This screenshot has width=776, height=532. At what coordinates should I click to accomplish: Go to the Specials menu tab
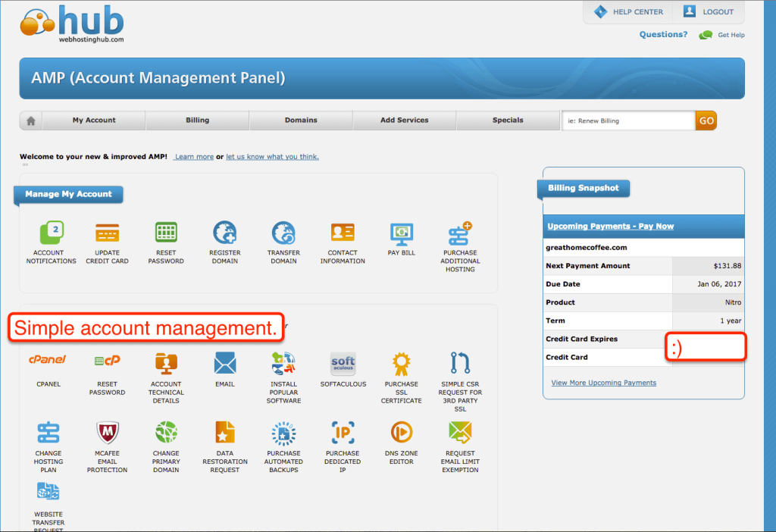[x=508, y=120]
